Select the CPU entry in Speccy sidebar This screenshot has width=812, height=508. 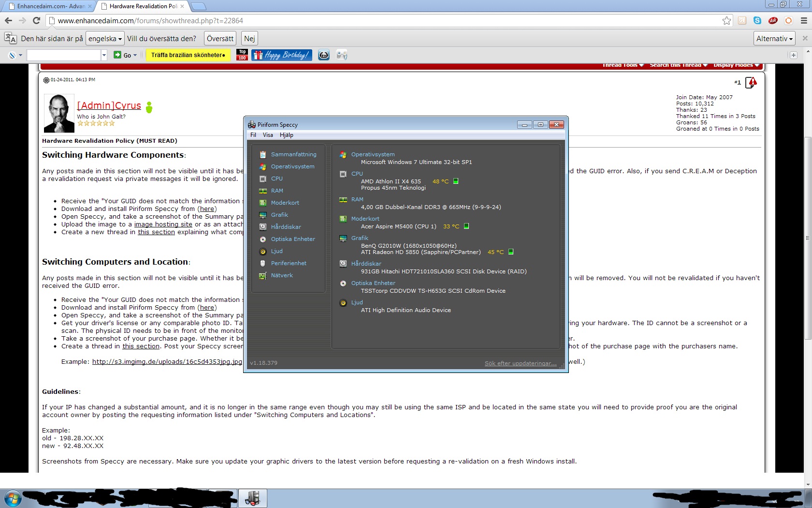[276, 179]
